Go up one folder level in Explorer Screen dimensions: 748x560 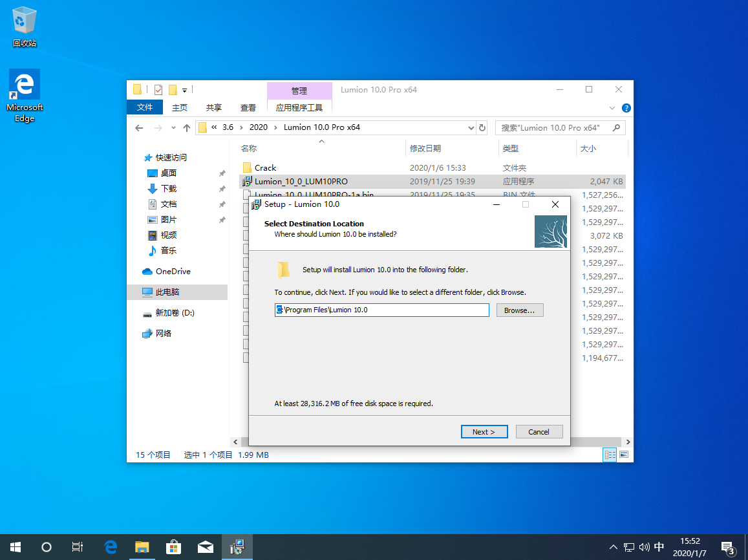point(187,128)
